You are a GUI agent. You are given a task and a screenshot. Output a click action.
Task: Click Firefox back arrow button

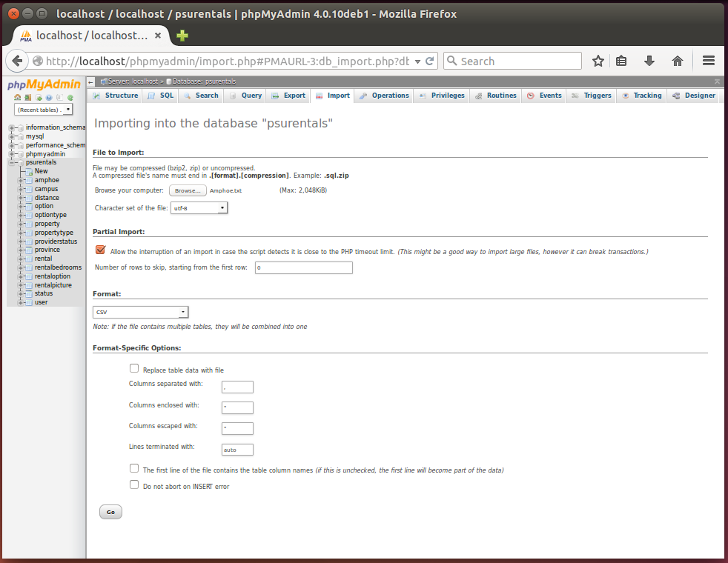tap(17, 61)
